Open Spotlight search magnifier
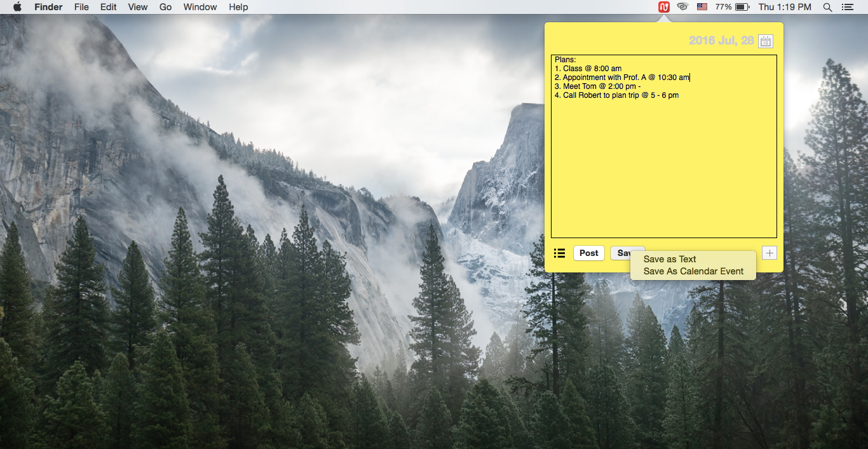This screenshot has height=449, width=868. tap(827, 7)
